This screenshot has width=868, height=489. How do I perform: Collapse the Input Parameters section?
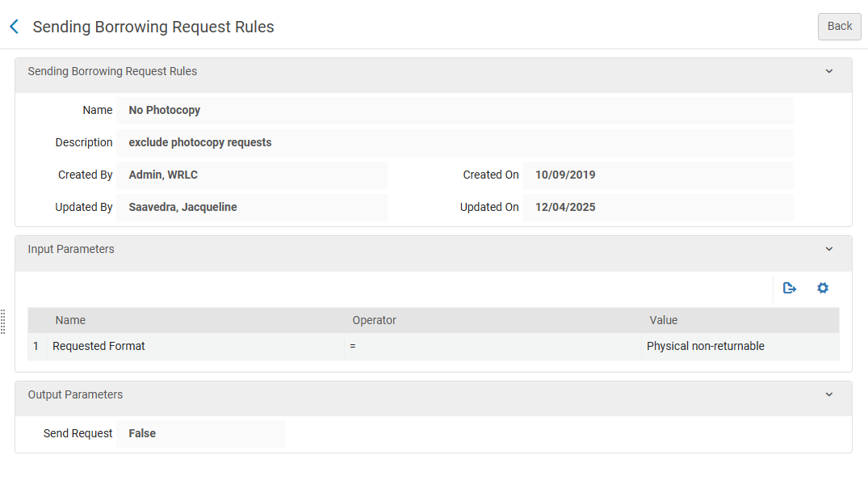tap(828, 249)
